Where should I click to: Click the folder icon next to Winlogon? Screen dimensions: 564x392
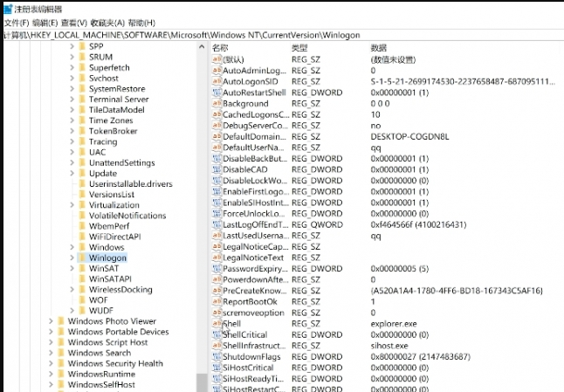[x=80, y=258]
